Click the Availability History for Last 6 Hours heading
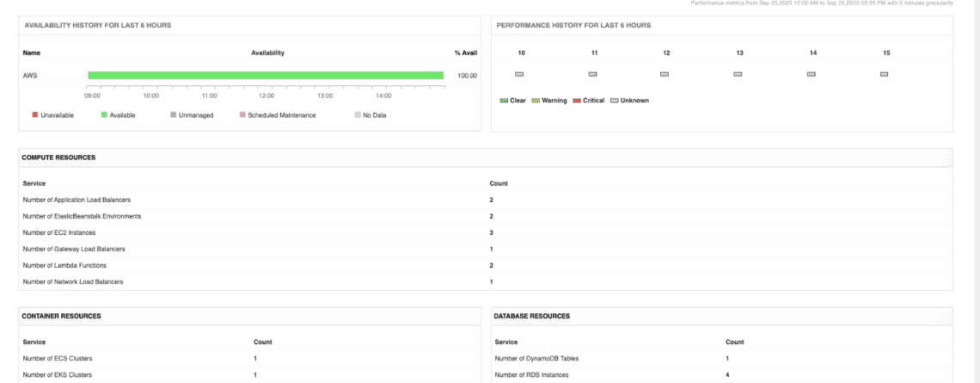Viewport: 980px width, 383px height. tap(97, 26)
